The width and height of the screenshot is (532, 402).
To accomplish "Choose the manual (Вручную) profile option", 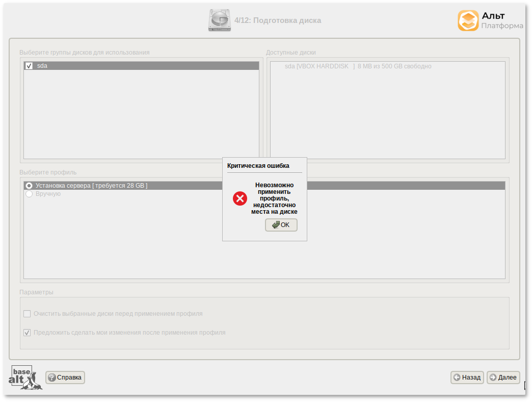I will pyautogui.click(x=29, y=194).
